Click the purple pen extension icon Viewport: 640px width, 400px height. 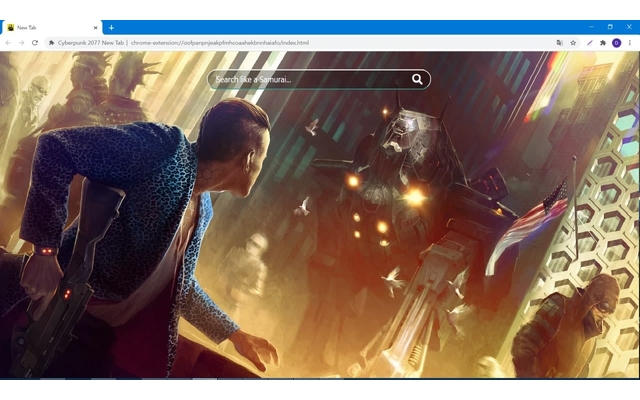(590, 42)
